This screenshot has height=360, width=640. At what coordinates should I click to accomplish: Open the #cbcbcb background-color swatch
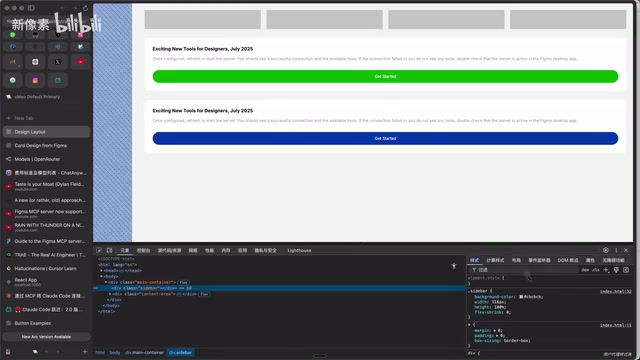tap(521, 297)
